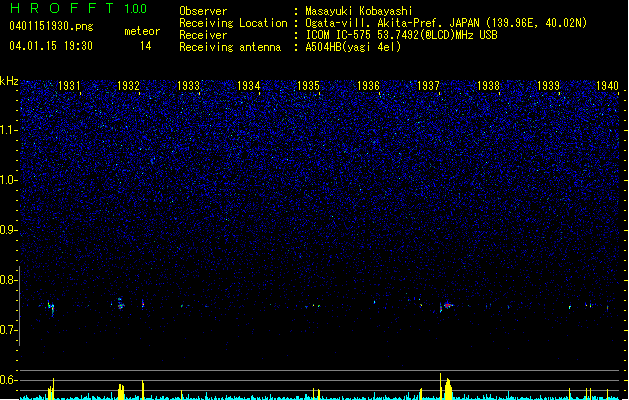Viewport: 629px width, 400px height.
Task: Click the 1932 time axis label
Action: (x=128, y=86)
